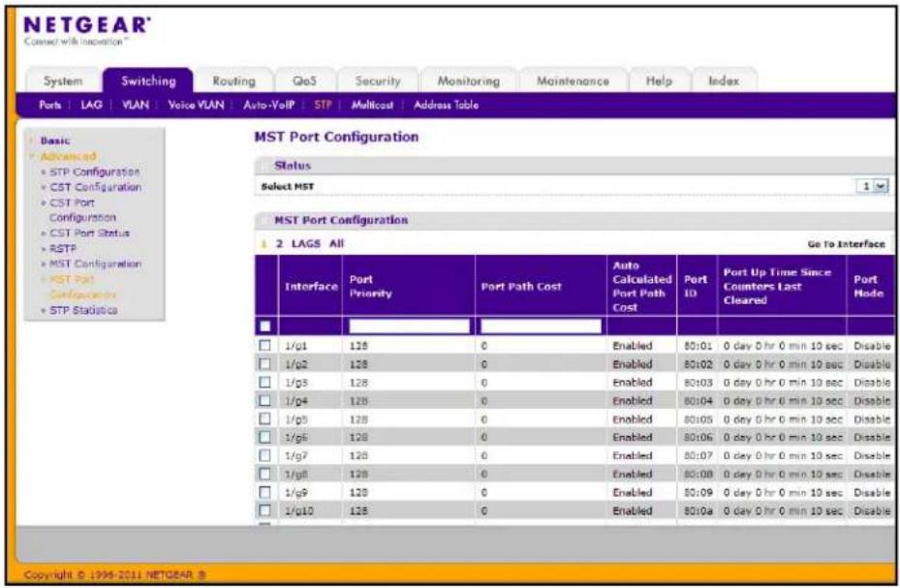Open RSTP in sidebar
Image resolution: width=900 pixels, height=588 pixels.
(63, 248)
